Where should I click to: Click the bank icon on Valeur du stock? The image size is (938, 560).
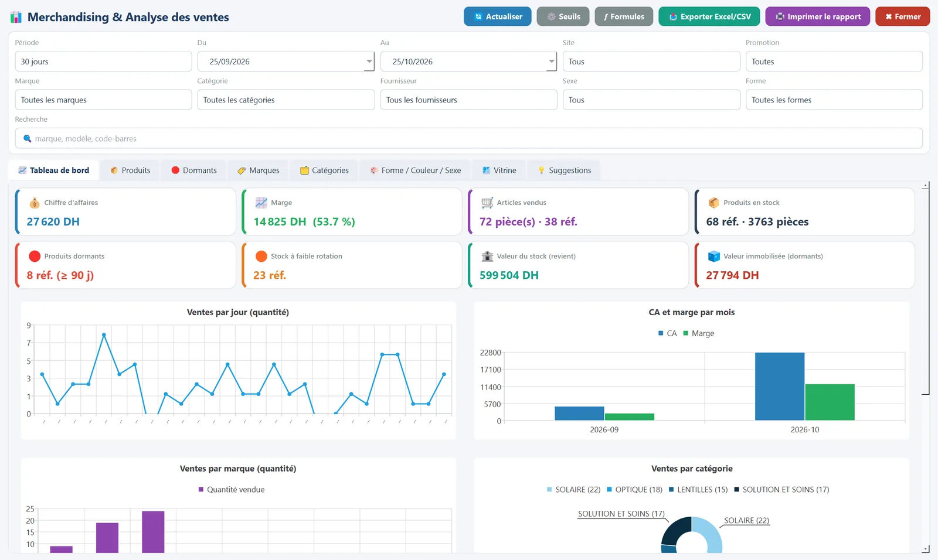[487, 256]
